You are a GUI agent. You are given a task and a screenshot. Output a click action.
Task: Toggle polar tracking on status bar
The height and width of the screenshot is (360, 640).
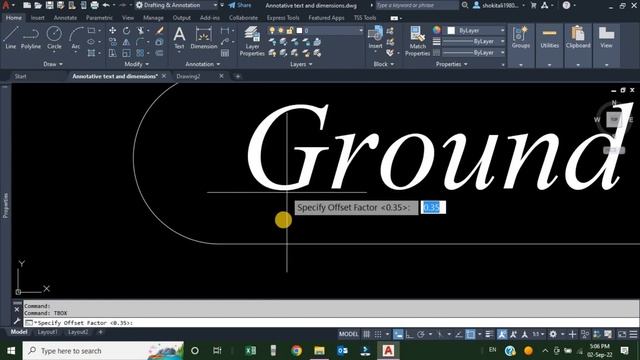[421, 334]
